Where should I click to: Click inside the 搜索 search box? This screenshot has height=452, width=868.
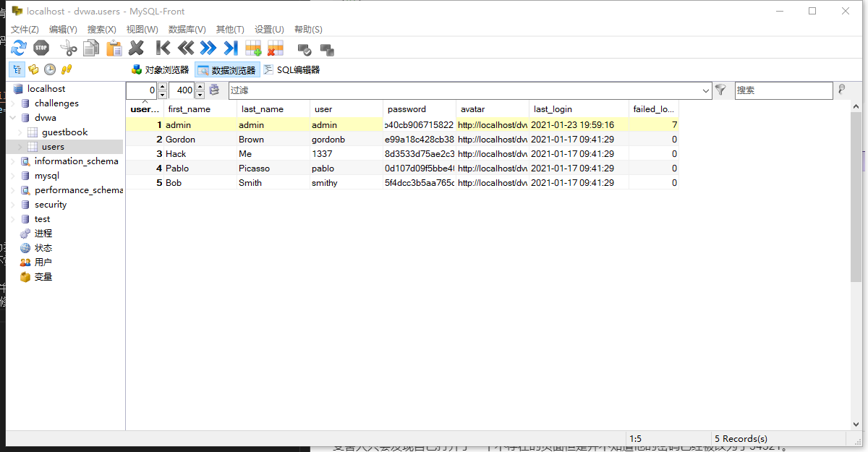(x=783, y=90)
